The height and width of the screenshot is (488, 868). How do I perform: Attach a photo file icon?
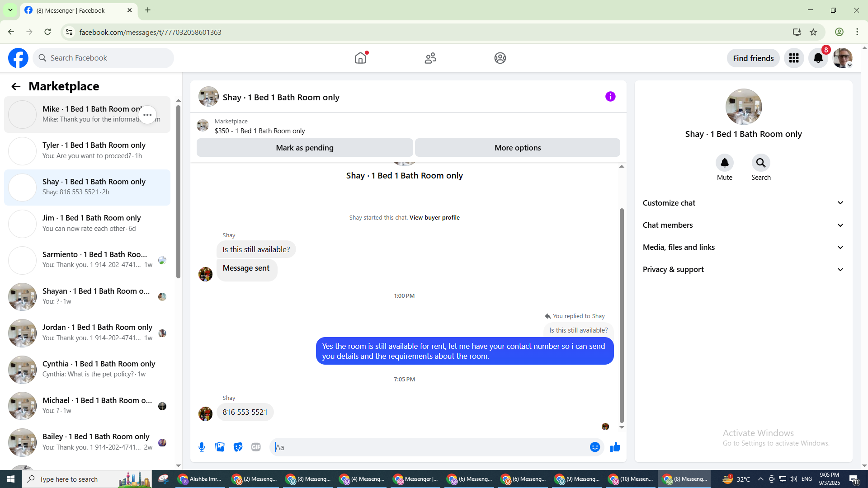220,447
